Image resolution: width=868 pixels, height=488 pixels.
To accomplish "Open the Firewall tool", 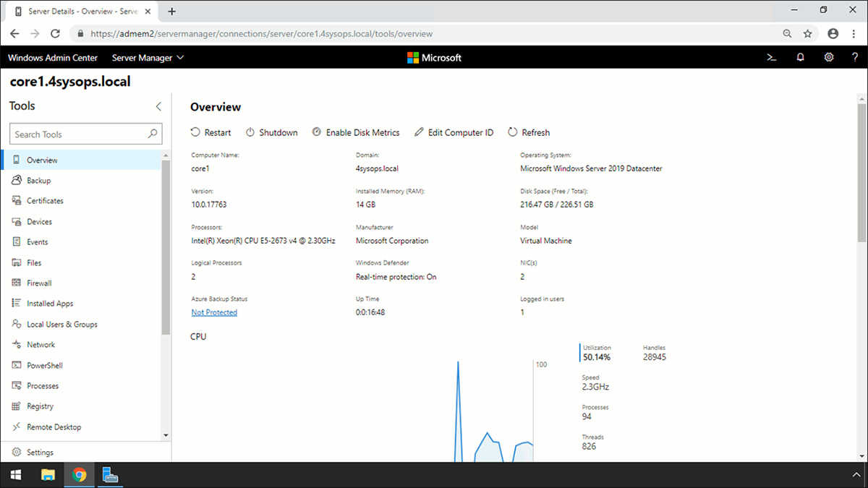I will (41, 283).
